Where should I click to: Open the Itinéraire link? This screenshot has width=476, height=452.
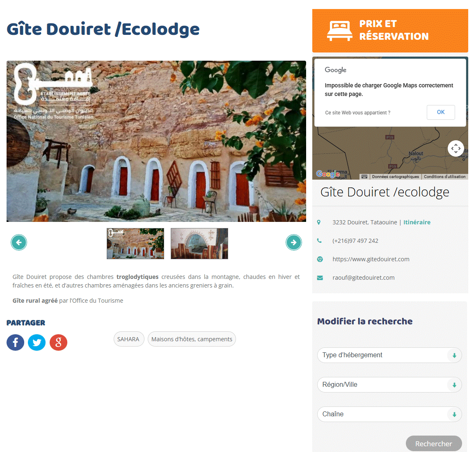(x=417, y=222)
